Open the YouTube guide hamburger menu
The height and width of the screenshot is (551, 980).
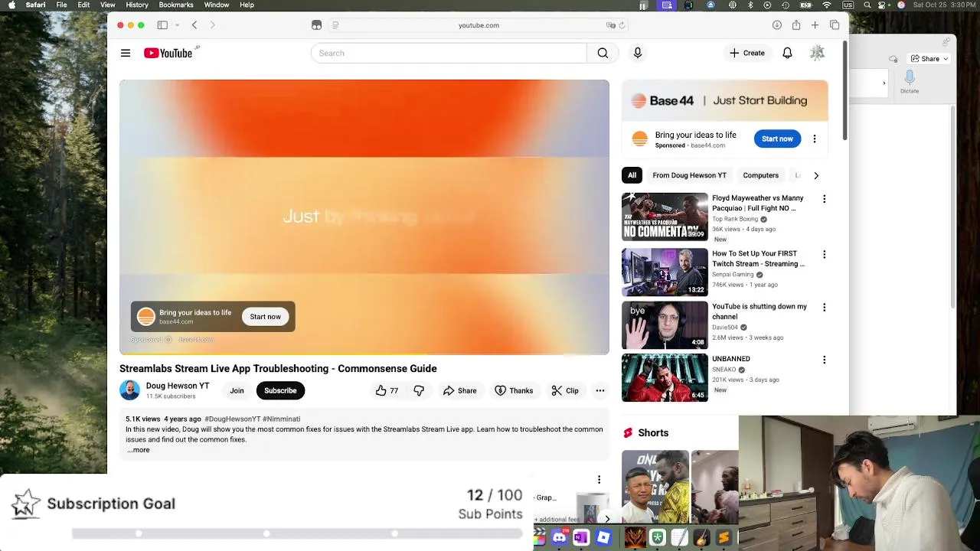pos(126,53)
